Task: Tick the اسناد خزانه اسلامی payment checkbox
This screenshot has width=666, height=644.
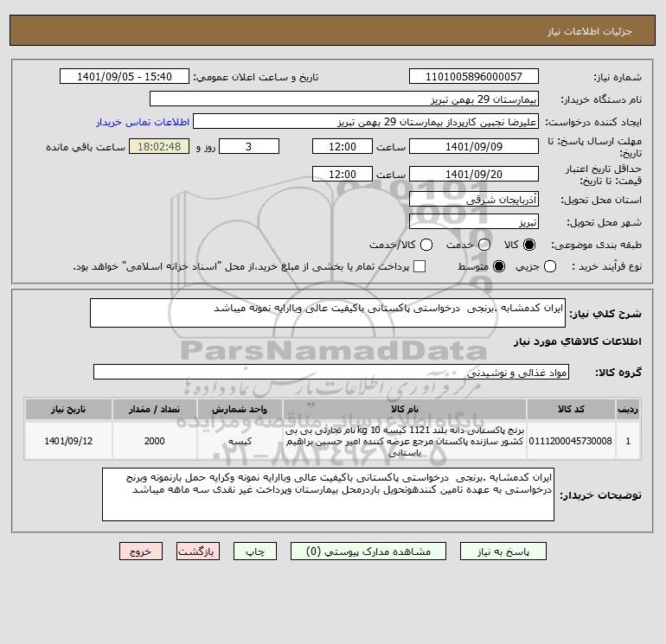Action: (419, 266)
